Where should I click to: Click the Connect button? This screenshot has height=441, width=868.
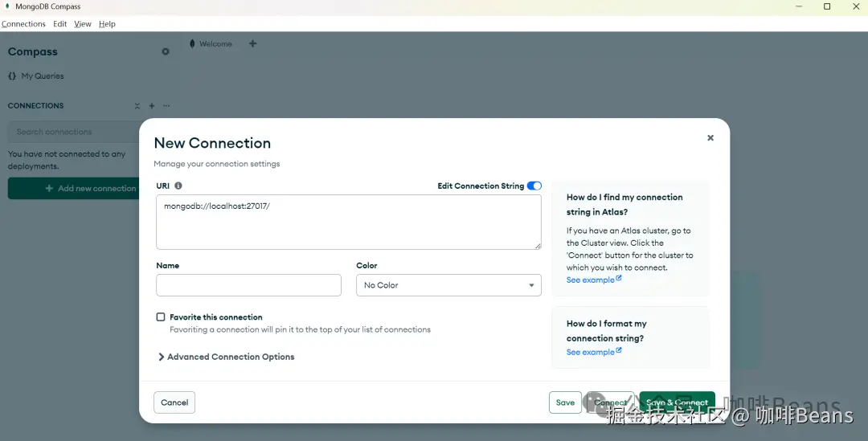pyautogui.click(x=611, y=402)
